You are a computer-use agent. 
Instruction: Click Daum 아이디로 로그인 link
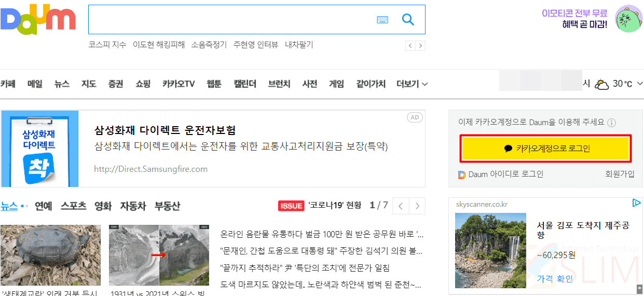(501, 174)
